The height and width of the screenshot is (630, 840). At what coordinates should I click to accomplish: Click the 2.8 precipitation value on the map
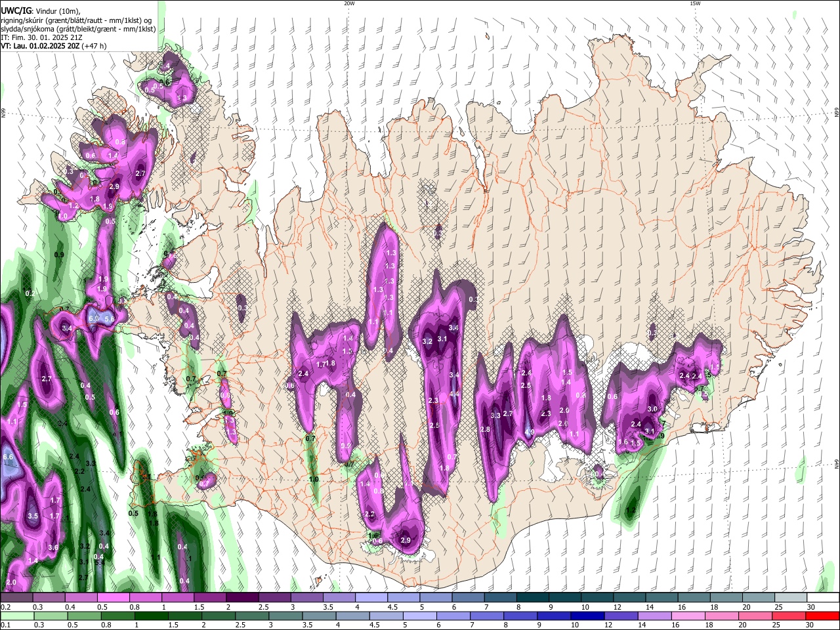(486, 430)
